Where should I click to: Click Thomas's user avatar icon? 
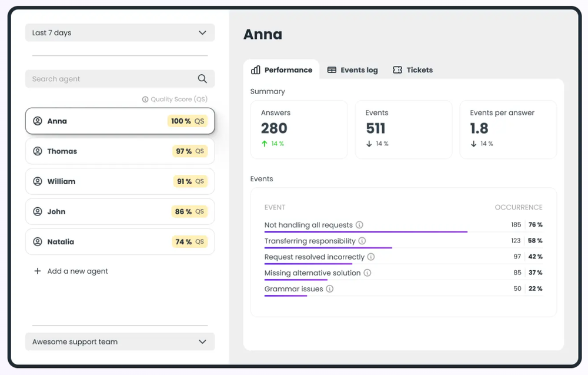[x=38, y=151]
